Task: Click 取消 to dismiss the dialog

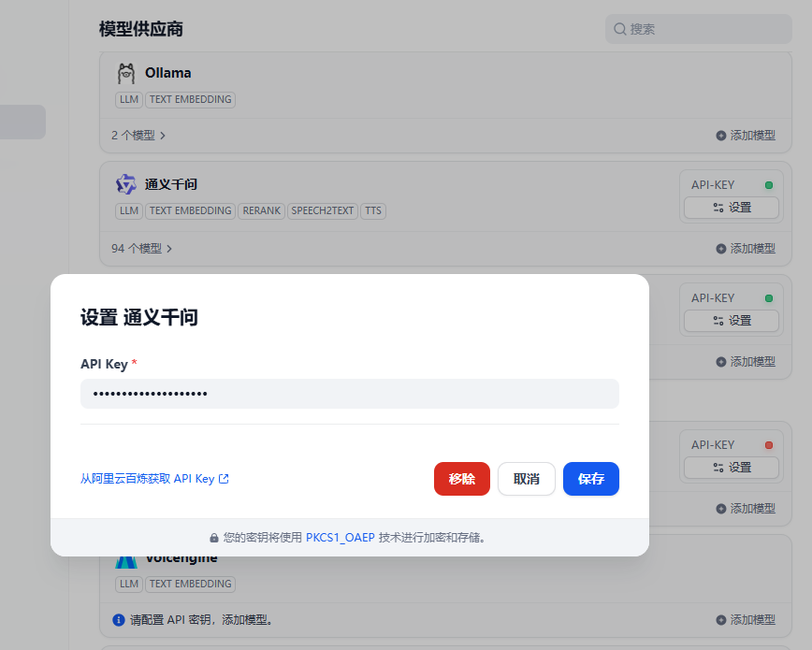Action: tap(526, 479)
